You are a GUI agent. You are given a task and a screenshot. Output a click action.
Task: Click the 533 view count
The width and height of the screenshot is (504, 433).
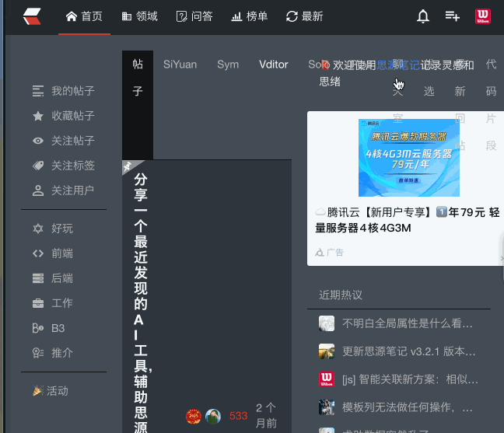point(238,416)
